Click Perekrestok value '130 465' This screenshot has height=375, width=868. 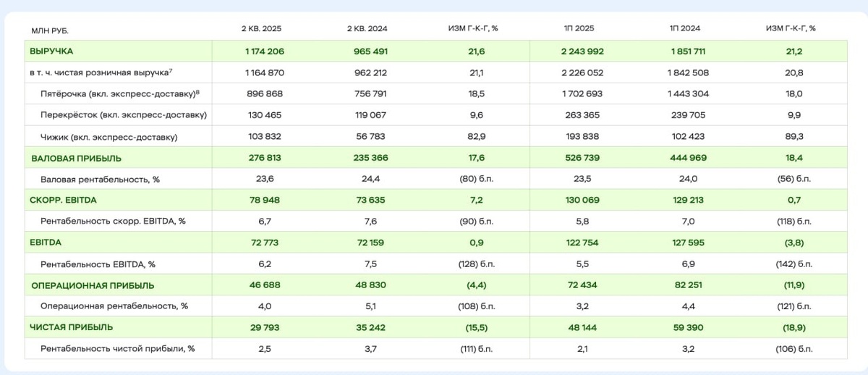(x=265, y=115)
